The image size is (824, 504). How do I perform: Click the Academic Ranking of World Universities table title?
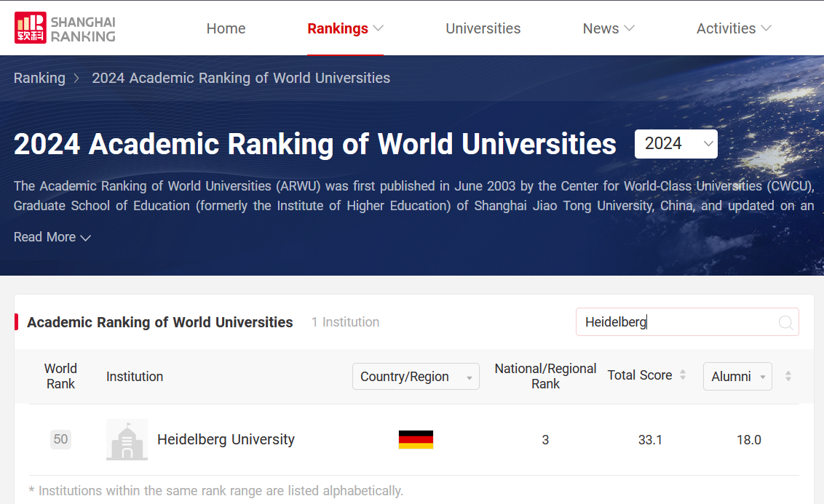click(x=159, y=322)
